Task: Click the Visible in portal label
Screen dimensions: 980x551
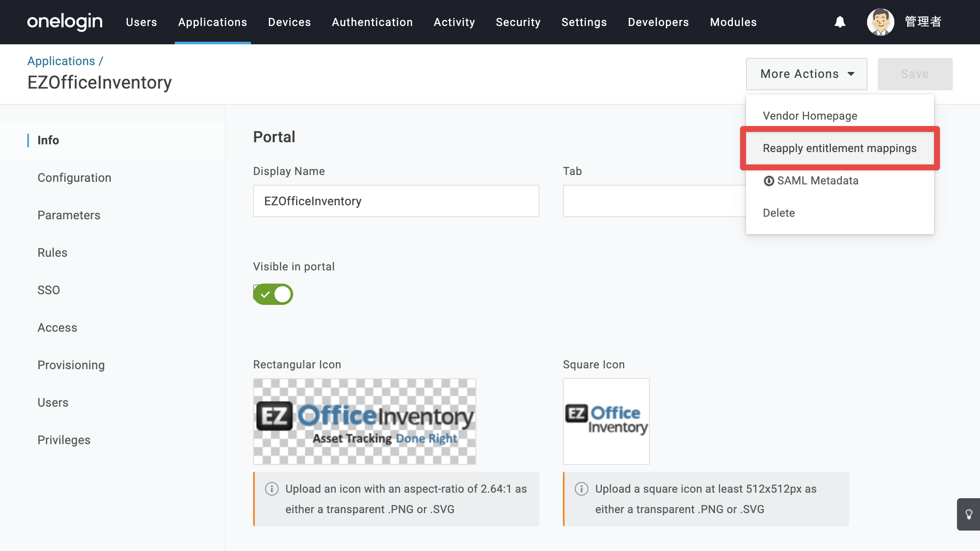Action: click(294, 267)
